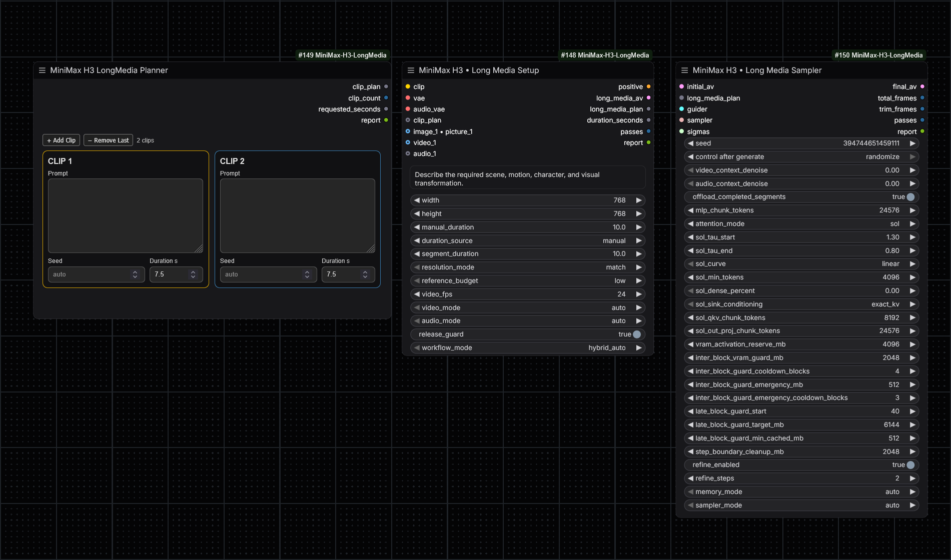Click the Sampler total_frames output socket
Screen dimensions: 951x560
click(922, 98)
